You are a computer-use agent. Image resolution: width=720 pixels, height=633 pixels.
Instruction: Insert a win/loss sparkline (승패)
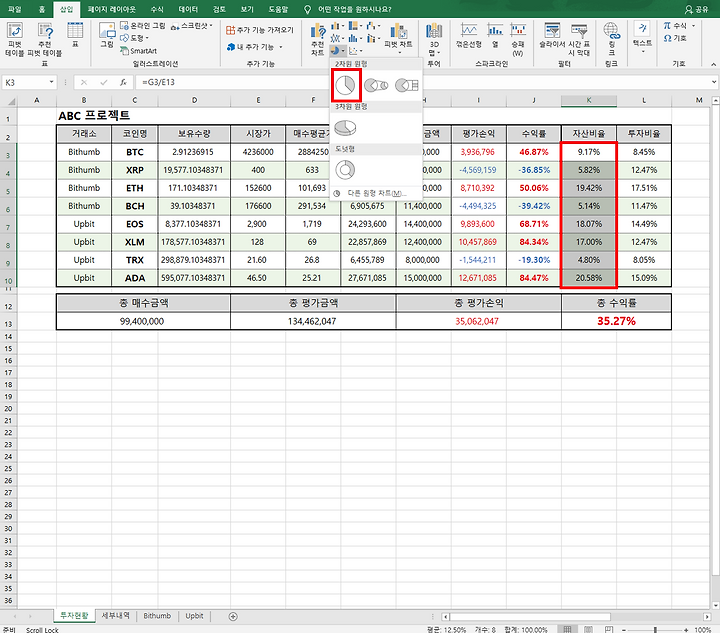coord(518,39)
